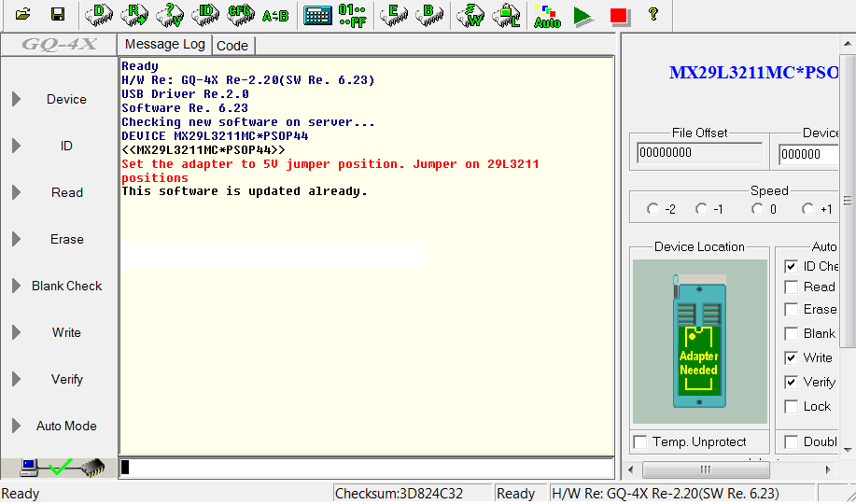Screen dimensions: 856x504
Task: Click the Verify chip icon (?V)
Action: (x=170, y=15)
